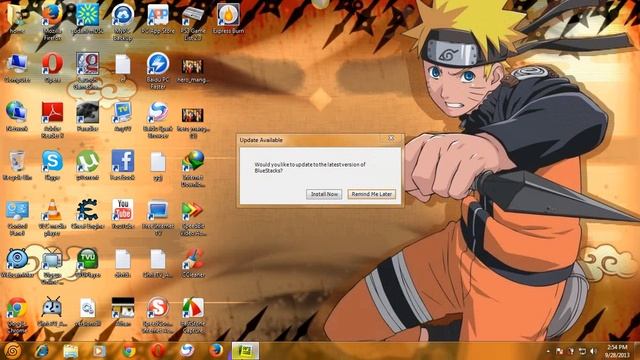
Task: Open Windows Media Player taskbar icon
Action: click(99, 351)
